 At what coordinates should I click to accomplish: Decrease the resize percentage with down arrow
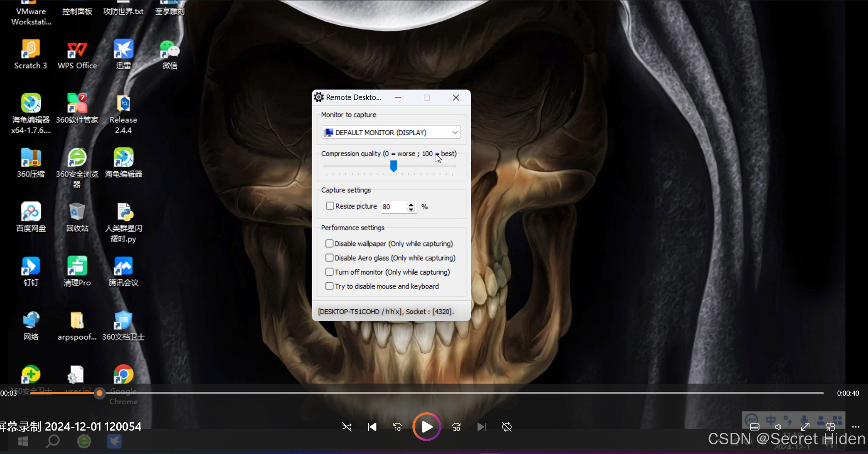411,210
